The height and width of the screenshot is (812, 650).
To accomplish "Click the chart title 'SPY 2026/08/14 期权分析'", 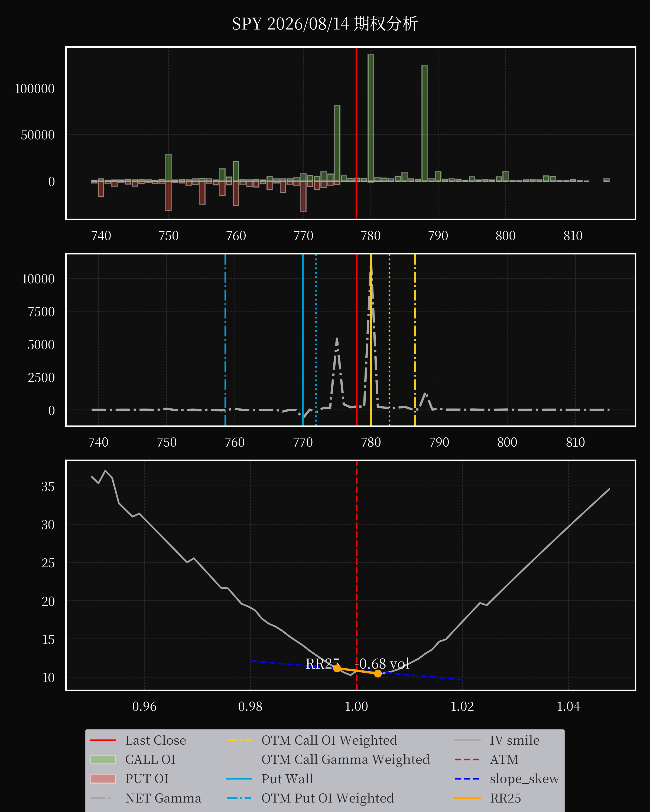I will tap(324, 24).
